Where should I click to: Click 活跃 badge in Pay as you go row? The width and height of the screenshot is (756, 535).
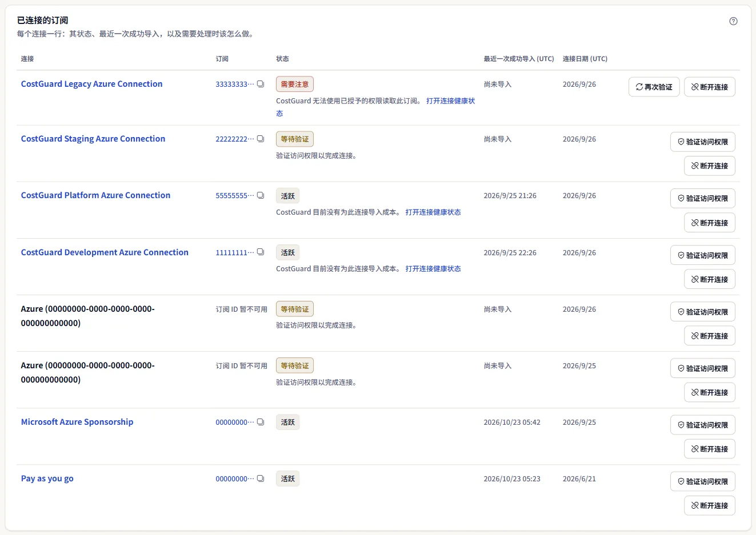[287, 478]
